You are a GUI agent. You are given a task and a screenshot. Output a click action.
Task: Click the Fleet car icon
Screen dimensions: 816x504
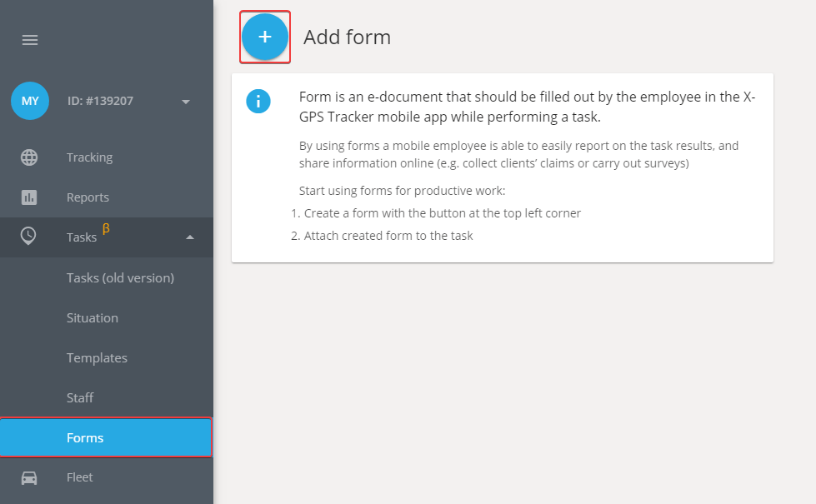[x=29, y=477]
